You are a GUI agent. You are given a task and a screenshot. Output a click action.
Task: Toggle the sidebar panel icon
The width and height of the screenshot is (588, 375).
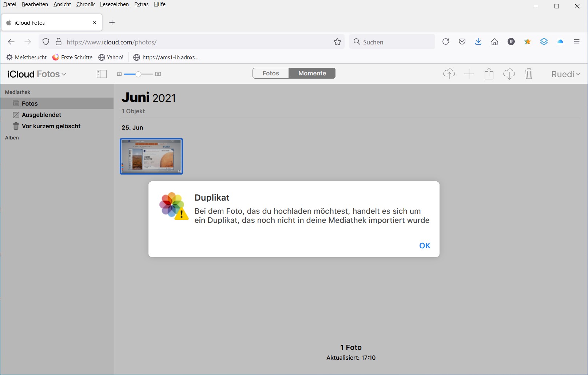102,74
